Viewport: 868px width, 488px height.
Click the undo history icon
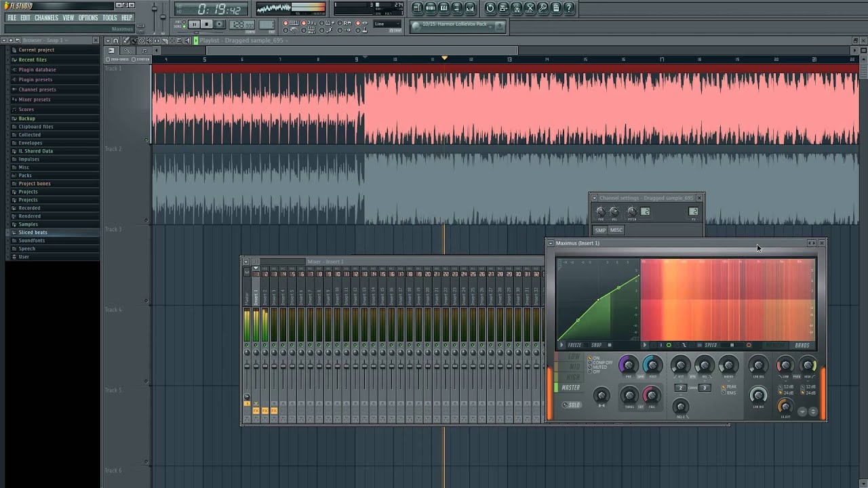coord(490,8)
